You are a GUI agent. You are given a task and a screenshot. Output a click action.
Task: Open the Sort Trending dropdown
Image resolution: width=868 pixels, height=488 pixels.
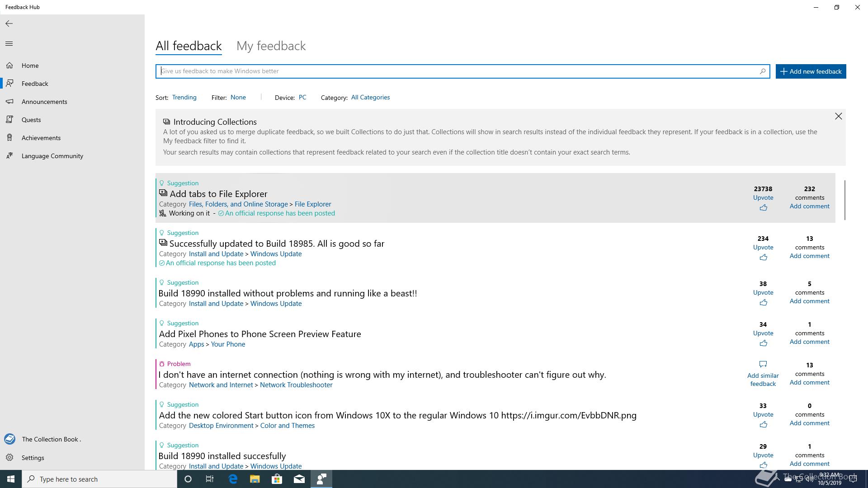(x=184, y=97)
